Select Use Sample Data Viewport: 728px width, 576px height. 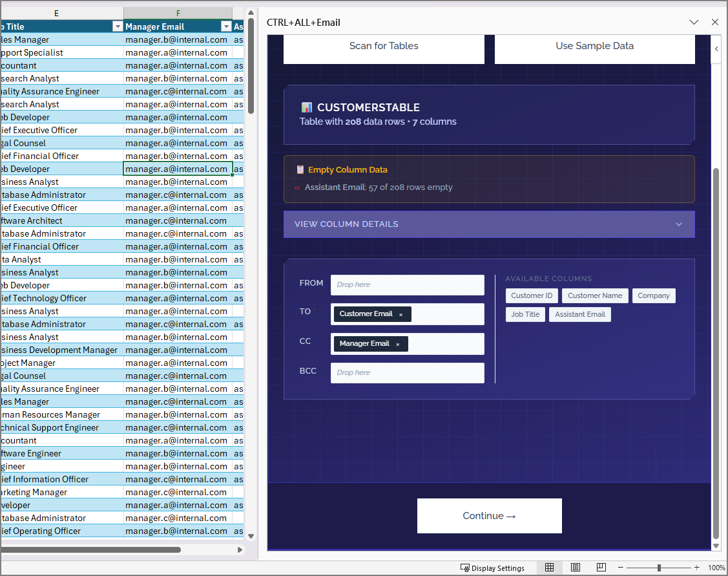(594, 46)
